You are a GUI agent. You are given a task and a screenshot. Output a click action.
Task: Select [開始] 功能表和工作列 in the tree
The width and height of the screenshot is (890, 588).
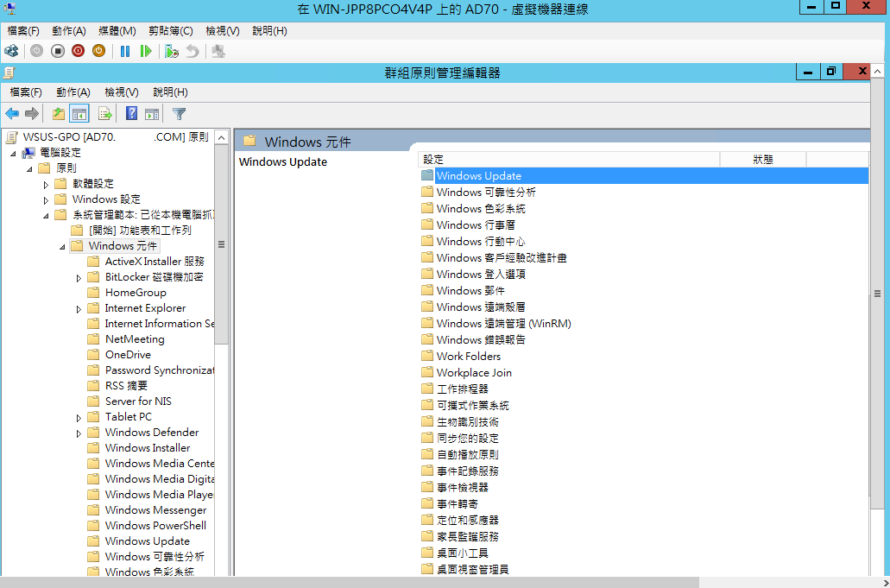(x=140, y=230)
